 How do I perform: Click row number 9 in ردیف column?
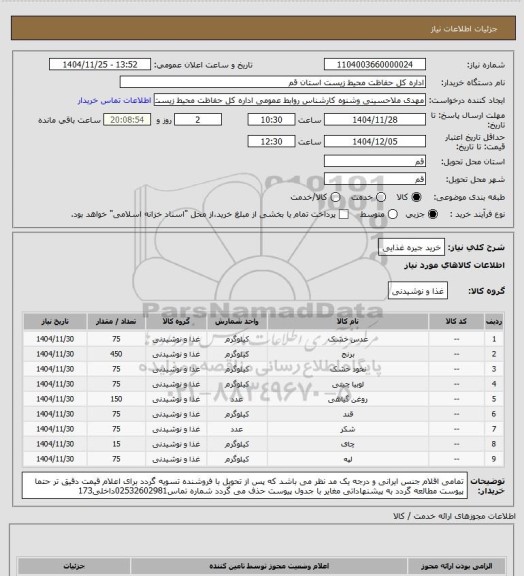(494, 459)
